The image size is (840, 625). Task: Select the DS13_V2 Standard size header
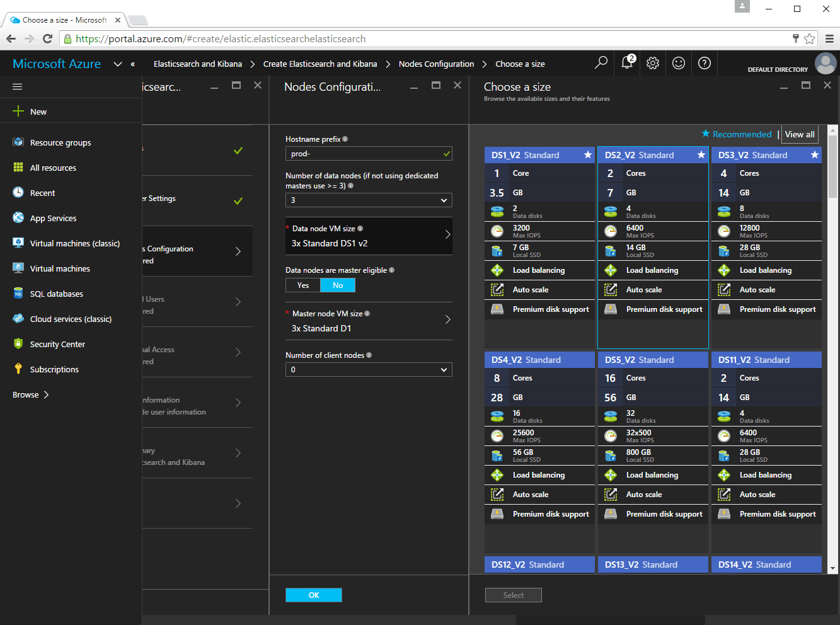point(653,565)
